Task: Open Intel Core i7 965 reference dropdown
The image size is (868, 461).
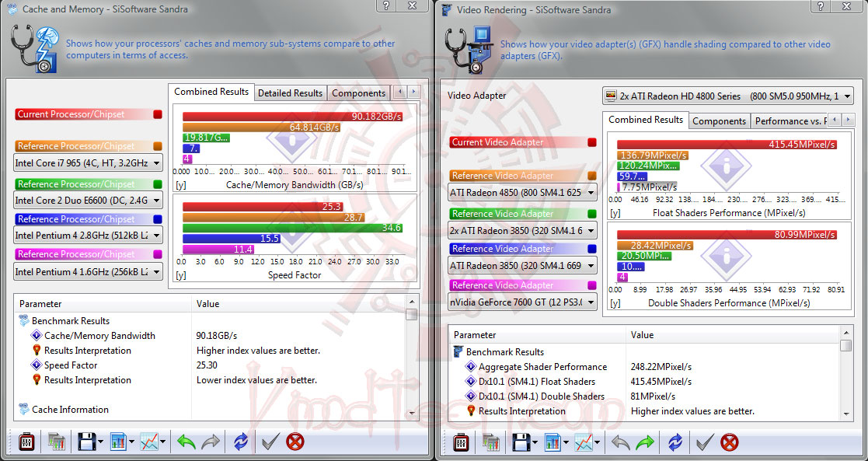Action: pyautogui.click(x=88, y=163)
